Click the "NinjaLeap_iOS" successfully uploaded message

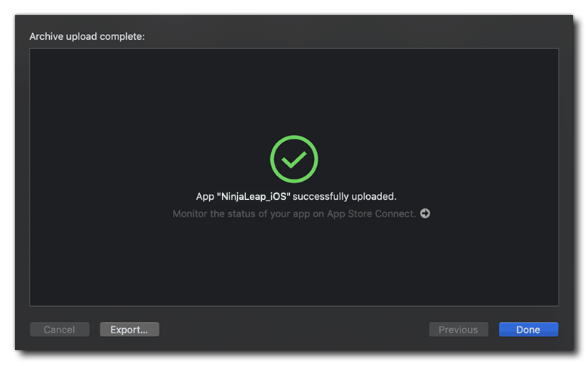click(x=296, y=196)
